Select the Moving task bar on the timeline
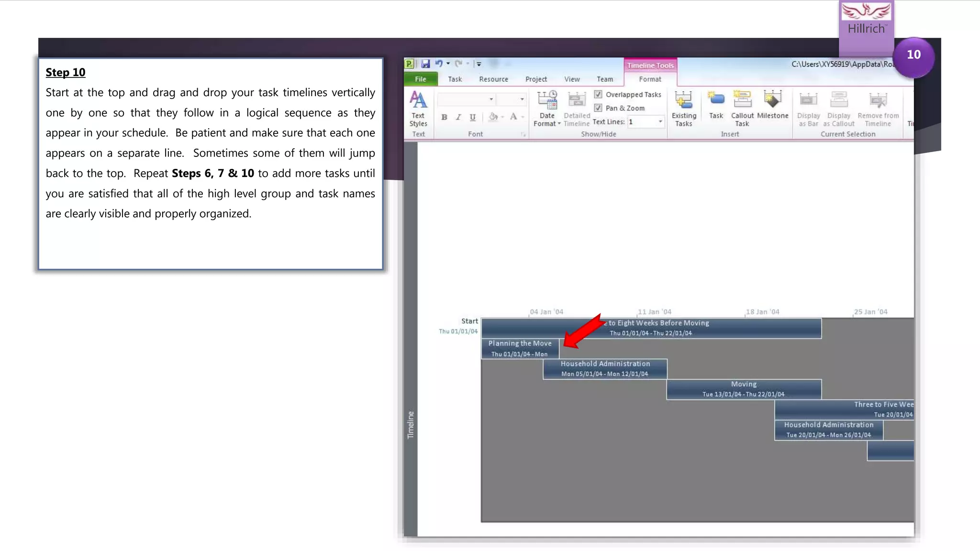980x551 pixels. point(744,389)
